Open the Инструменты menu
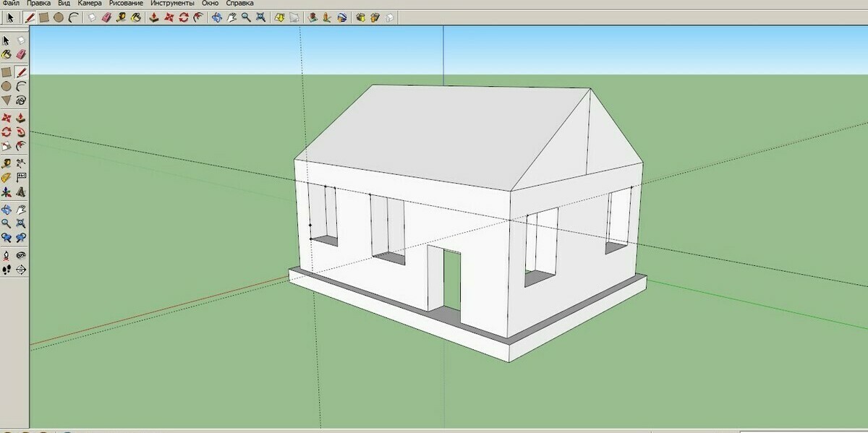Screen dimensions: 868x433 pyautogui.click(x=172, y=4)
